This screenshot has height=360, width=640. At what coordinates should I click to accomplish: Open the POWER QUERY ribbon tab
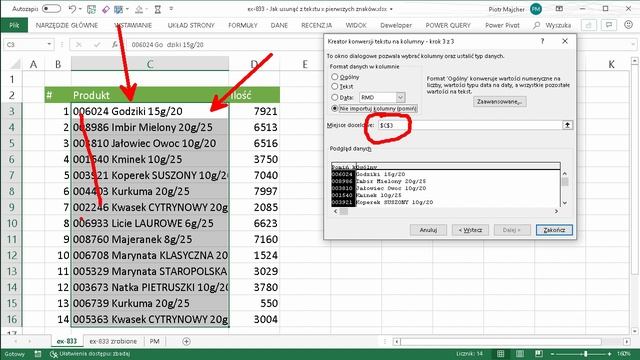coord(448,25)
